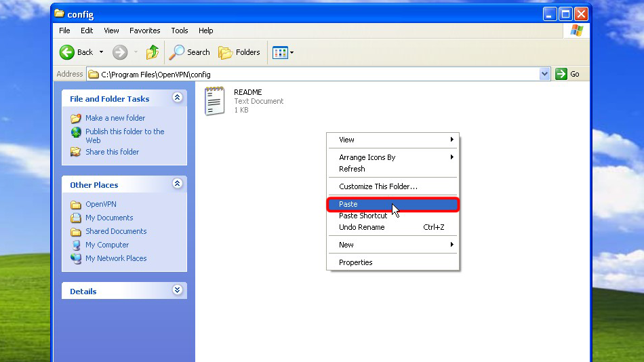Select Properties in the context menu
Screen dimensions: 644x362
pyautogui.click(x=355, y=262)
